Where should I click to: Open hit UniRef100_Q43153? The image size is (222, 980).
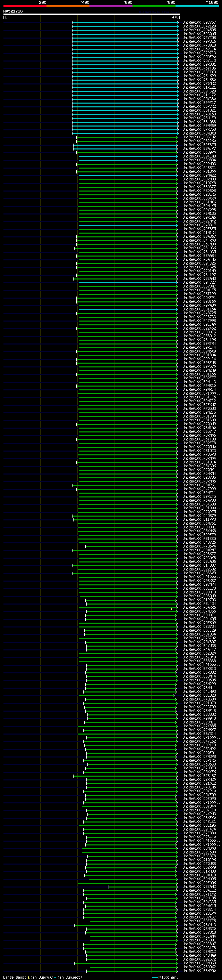(x=199, y=114)
